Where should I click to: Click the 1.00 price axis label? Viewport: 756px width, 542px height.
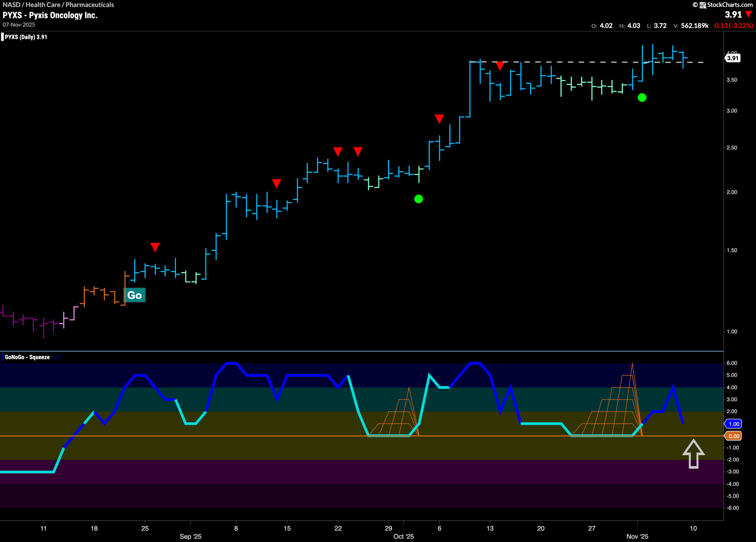click(732, 331)
